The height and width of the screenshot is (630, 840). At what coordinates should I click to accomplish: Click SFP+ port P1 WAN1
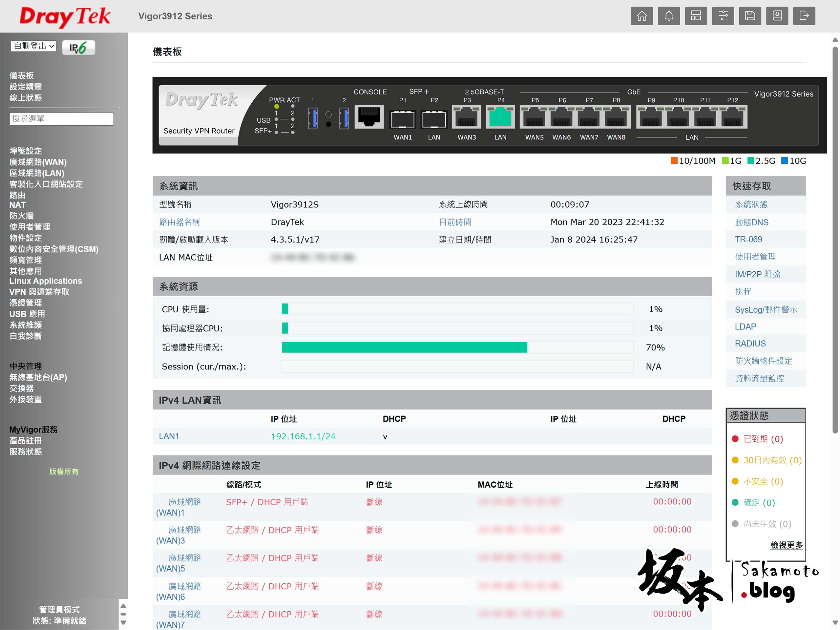403,119
